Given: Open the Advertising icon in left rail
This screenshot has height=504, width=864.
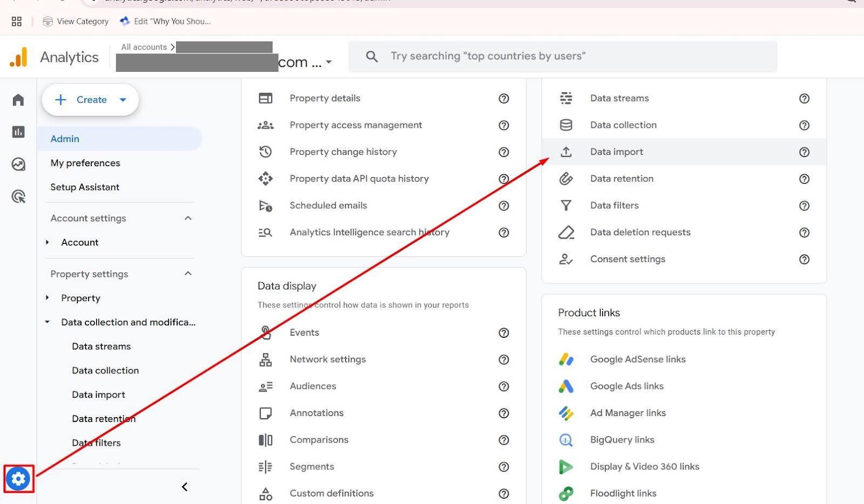Looking at the screenshot, I should [18, 196].
